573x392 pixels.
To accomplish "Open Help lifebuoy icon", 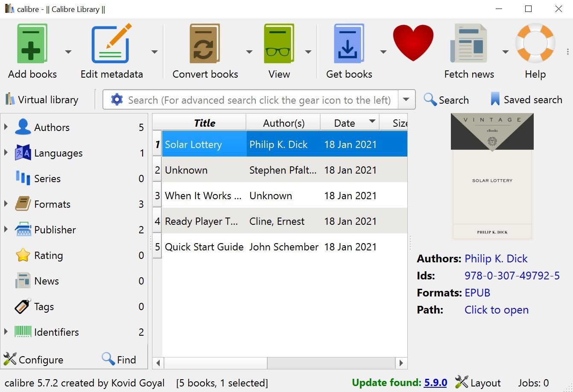I will (x=535, y=43).
